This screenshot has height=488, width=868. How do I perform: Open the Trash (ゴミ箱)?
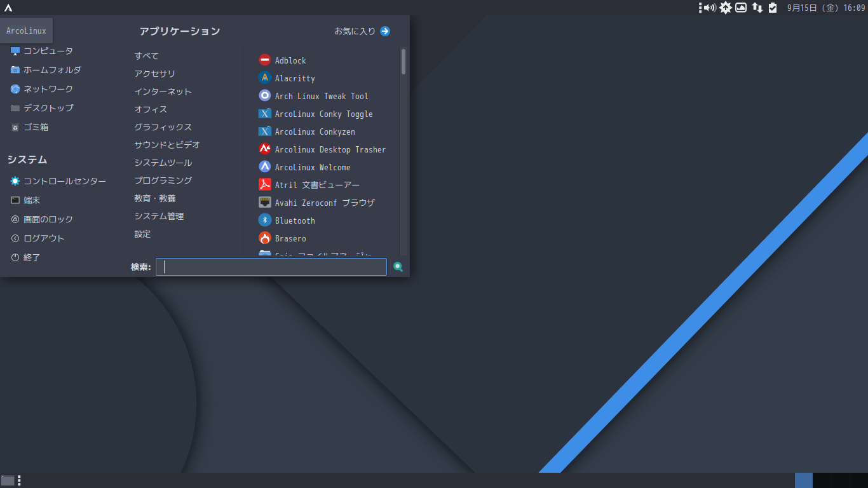(x=29, y=127)
